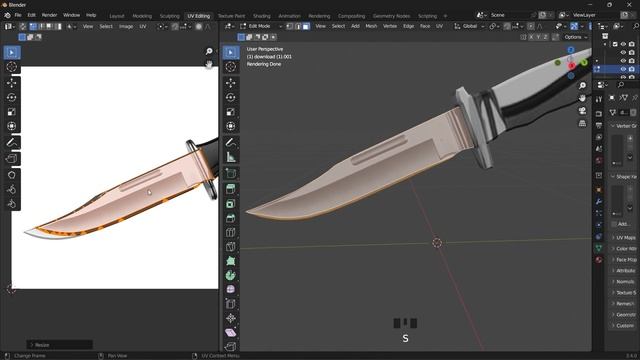Toggle the camera view icon in viewport
This screenshot has width=640, height=360.
click(x=582, y=111)
